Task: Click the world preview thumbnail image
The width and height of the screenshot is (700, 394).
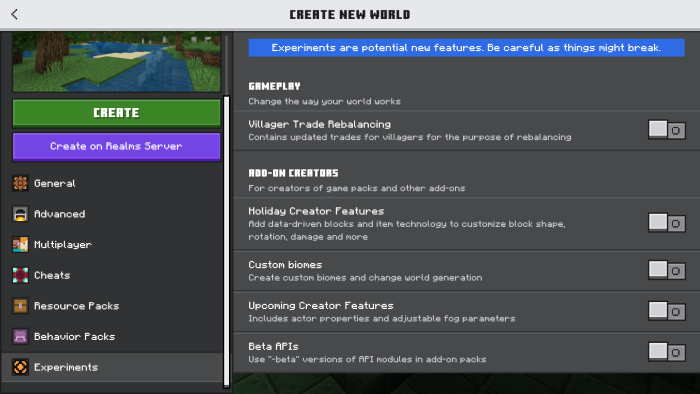Action: click(117, 62)
